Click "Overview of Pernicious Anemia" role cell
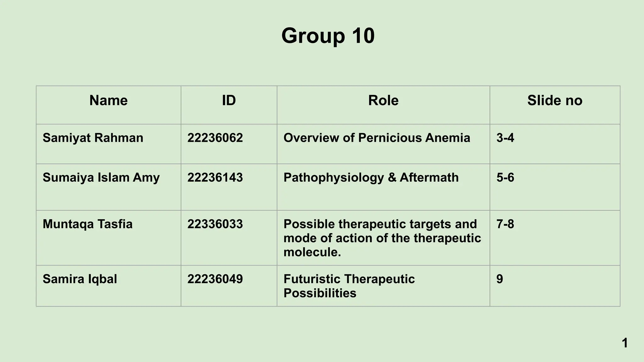The width and height of the screenshot is (644, 362). 377,138
